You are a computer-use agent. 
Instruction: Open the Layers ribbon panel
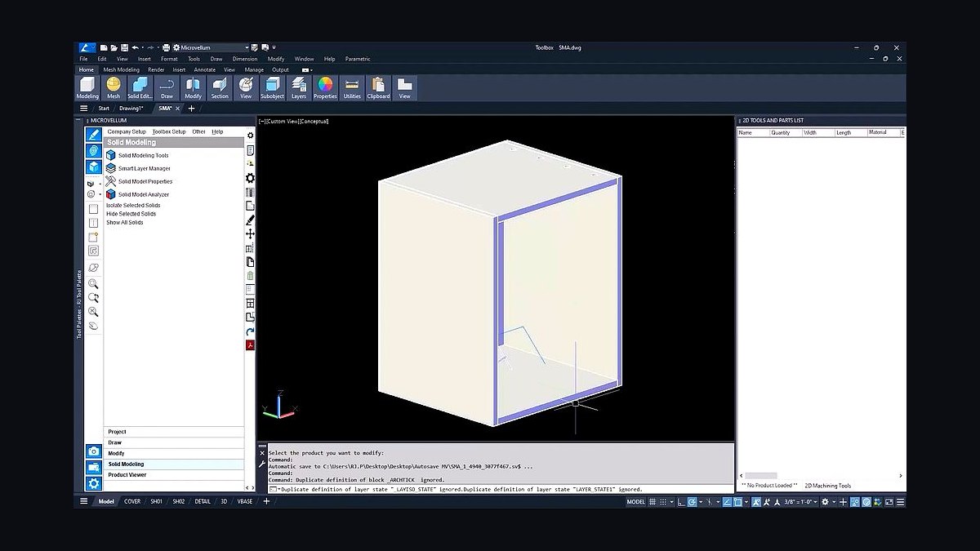coord(299,87)
